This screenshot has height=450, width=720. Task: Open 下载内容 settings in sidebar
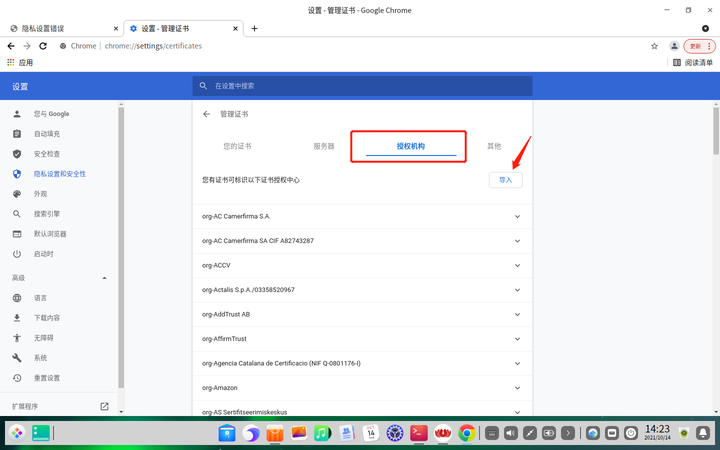[46, 318]
